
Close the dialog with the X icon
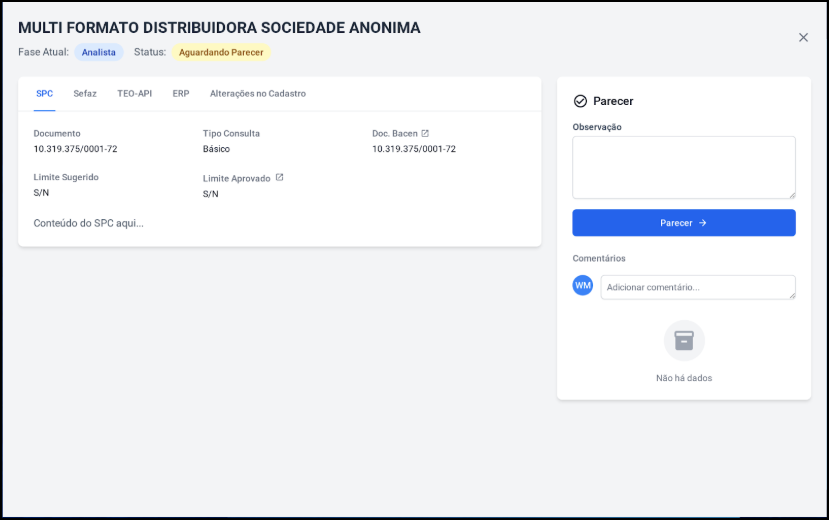click(x=803, y=38)
